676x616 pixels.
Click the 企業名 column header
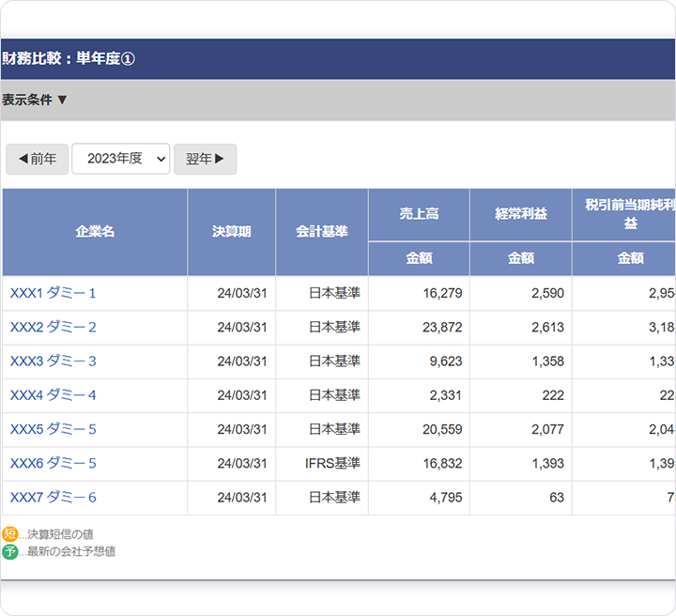(95, 232)
